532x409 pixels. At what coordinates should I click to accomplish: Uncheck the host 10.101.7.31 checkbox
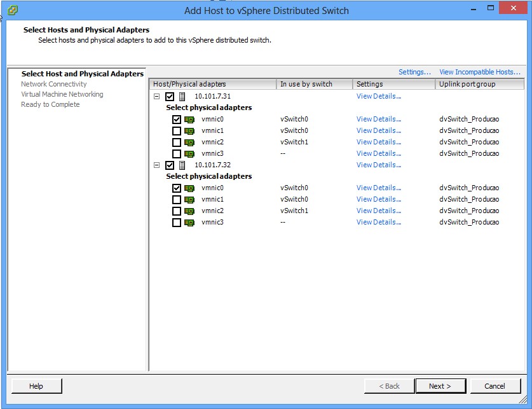170,97
